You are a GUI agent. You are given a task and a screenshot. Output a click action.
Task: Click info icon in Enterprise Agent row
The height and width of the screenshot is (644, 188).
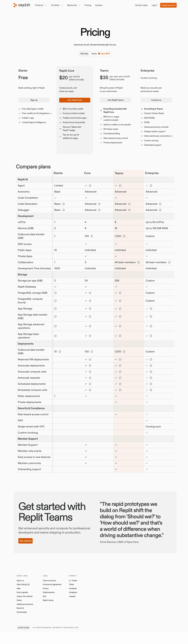(x=151, y=186)
